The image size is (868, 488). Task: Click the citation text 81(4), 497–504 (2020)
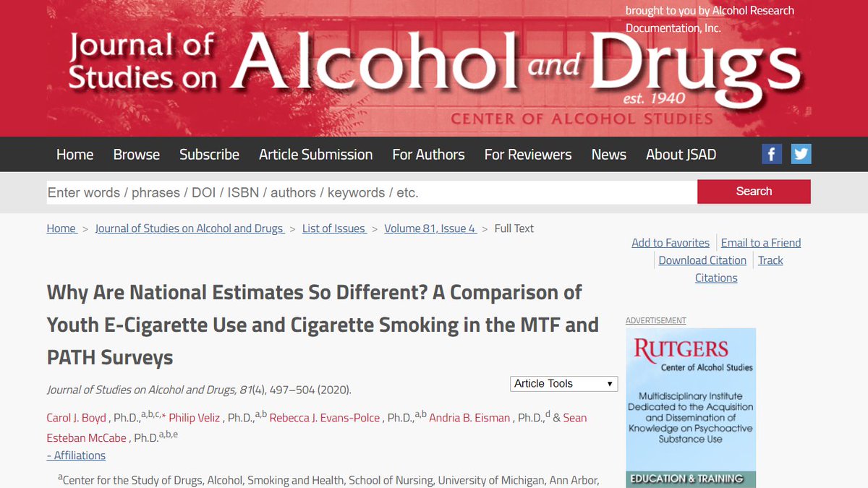tap(295, 390)
